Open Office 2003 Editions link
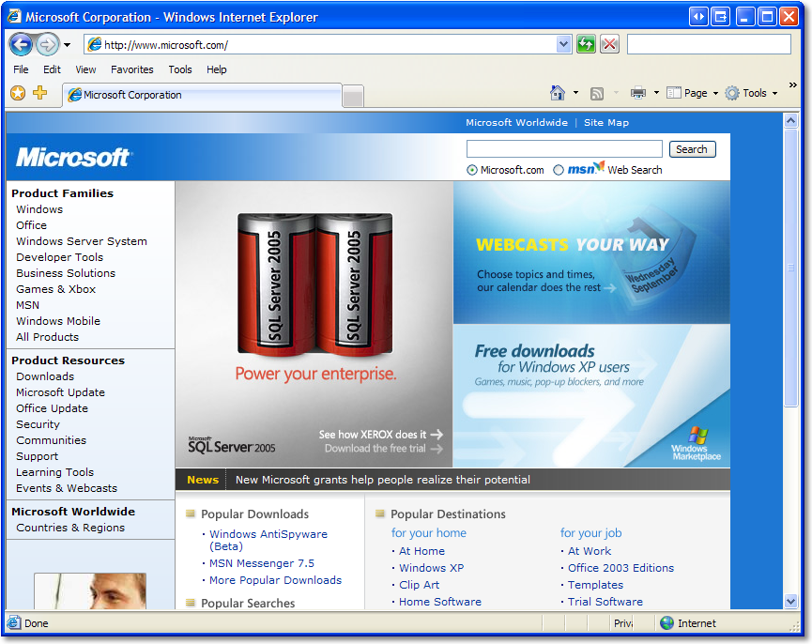 point(620,568)
